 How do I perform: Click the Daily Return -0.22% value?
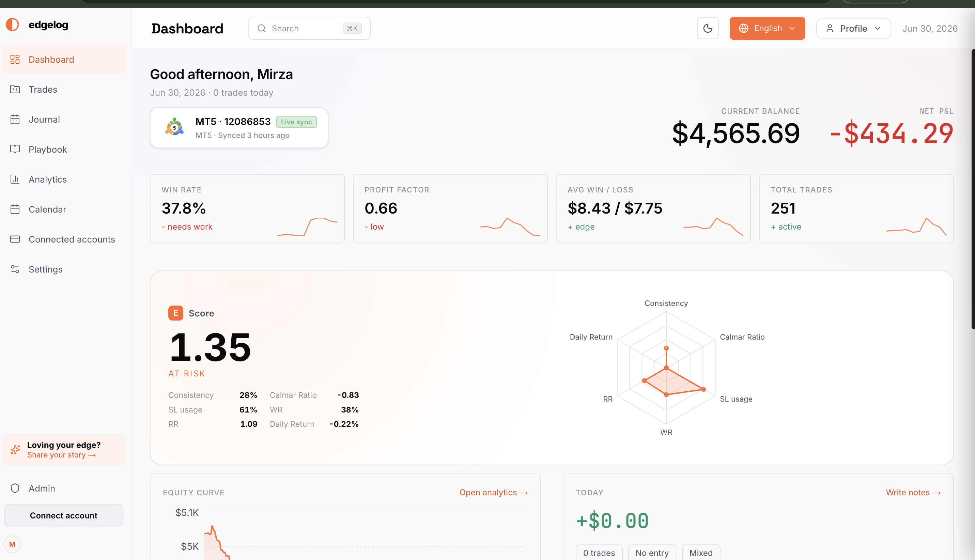pos(344,424)
